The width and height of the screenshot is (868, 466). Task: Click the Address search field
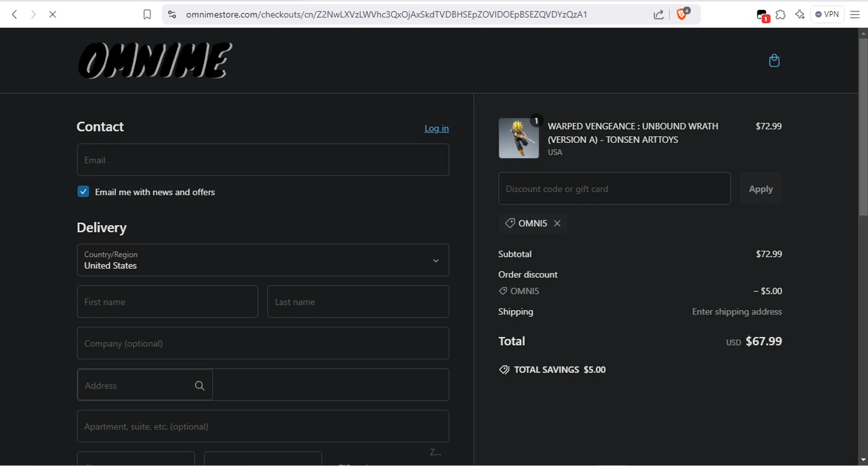[x=263, y=385]
